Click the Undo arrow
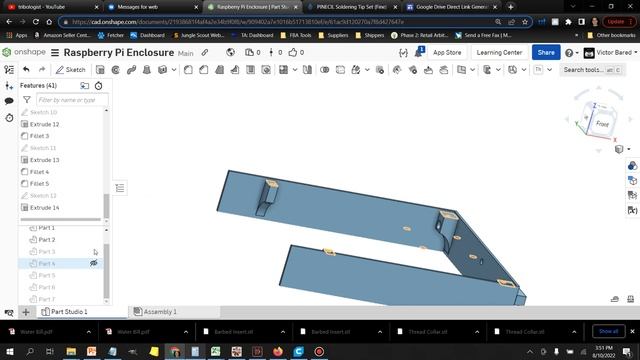 point(26,69)
